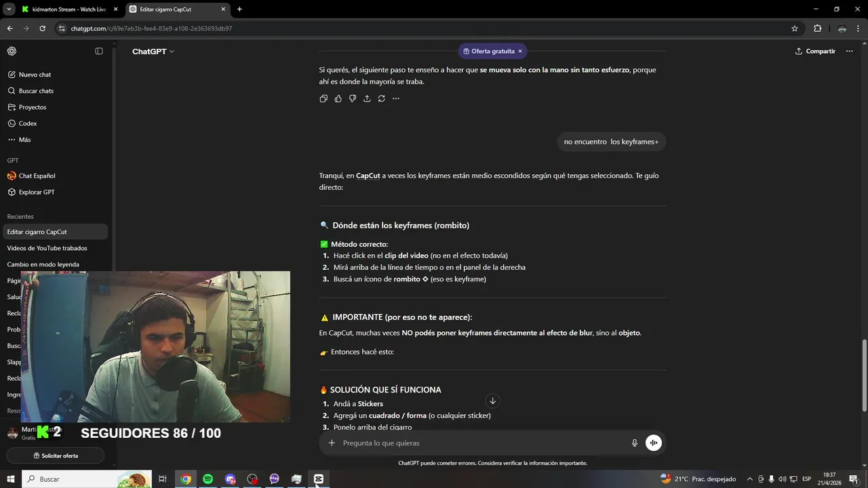
Task: Open a new browser tab
Action: tap(239, 9)
